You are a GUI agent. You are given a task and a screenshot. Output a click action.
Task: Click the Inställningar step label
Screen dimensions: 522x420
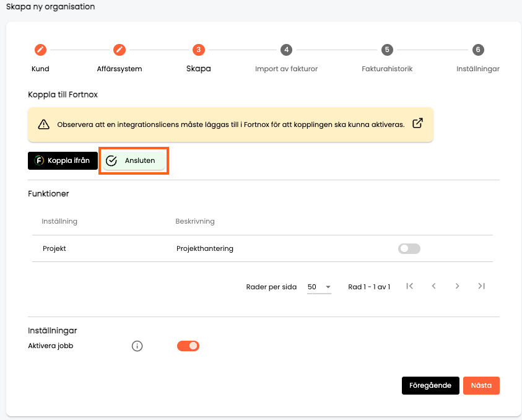[x=477, y=69]
